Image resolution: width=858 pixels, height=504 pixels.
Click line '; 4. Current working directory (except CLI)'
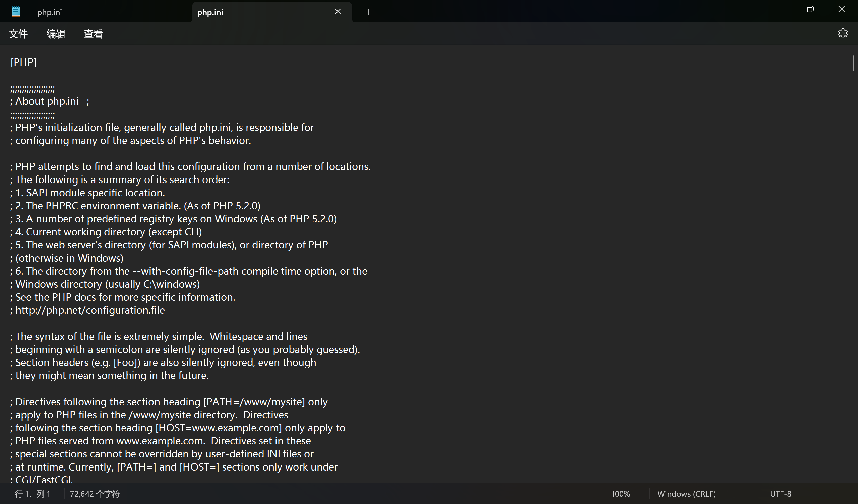pos(106,232)
